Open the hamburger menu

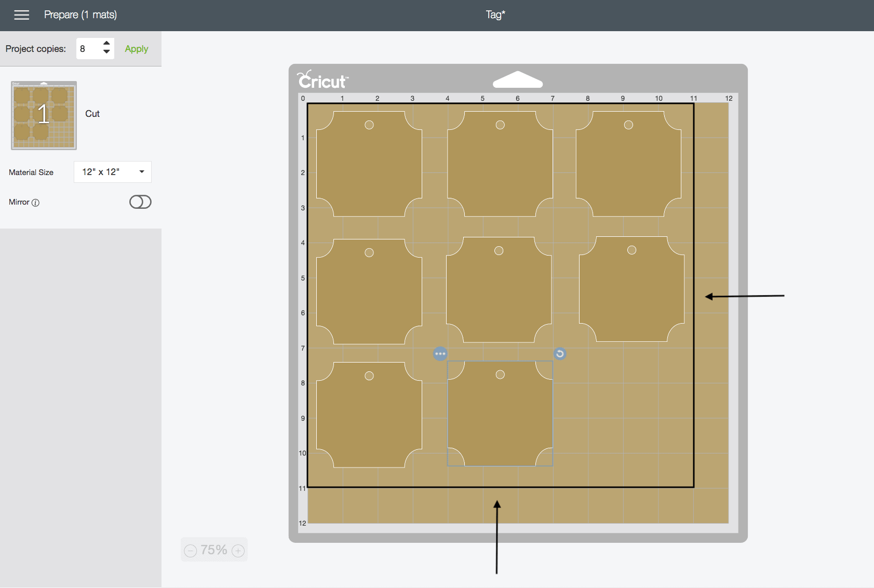[21, 15]
